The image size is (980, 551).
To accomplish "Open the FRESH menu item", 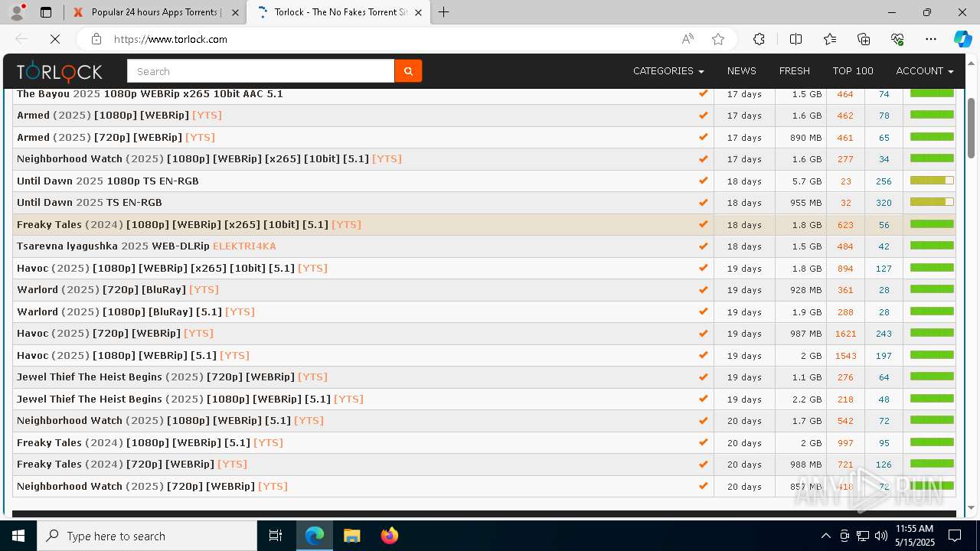I will point(794,71).
